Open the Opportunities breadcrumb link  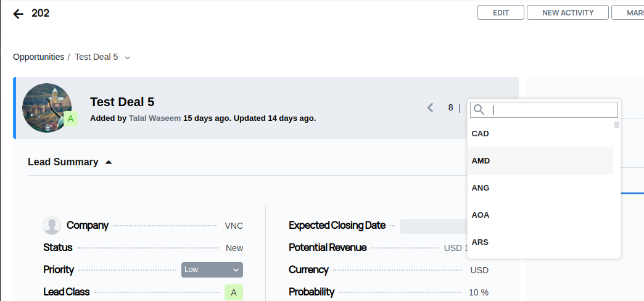click(38, 57)
